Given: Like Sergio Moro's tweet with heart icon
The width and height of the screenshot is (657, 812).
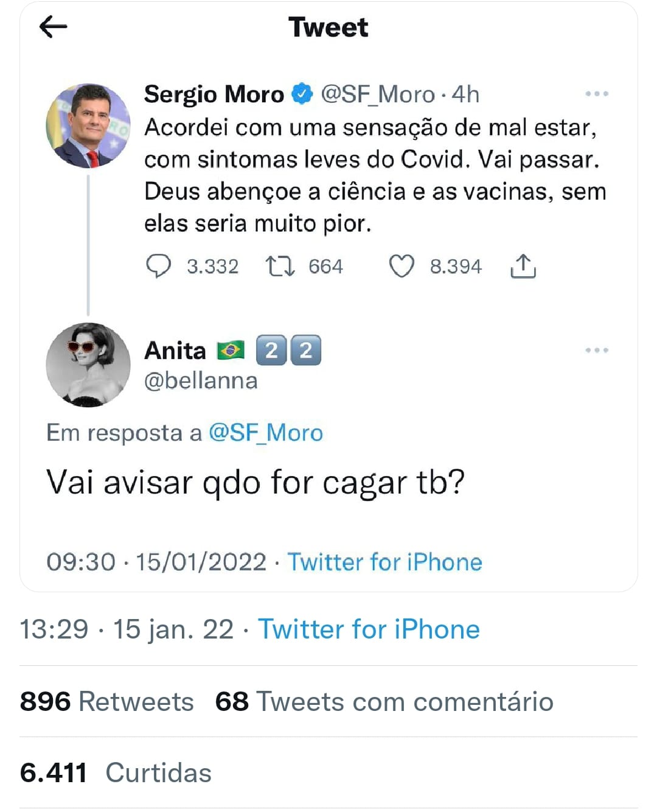Looking at the screenshot, I should point(401,267).
